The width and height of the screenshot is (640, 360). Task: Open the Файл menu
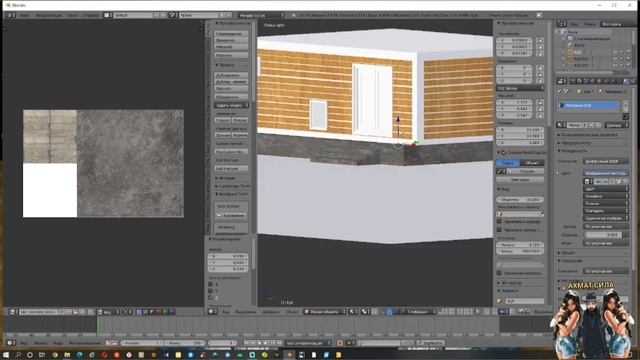click(25, 15)
